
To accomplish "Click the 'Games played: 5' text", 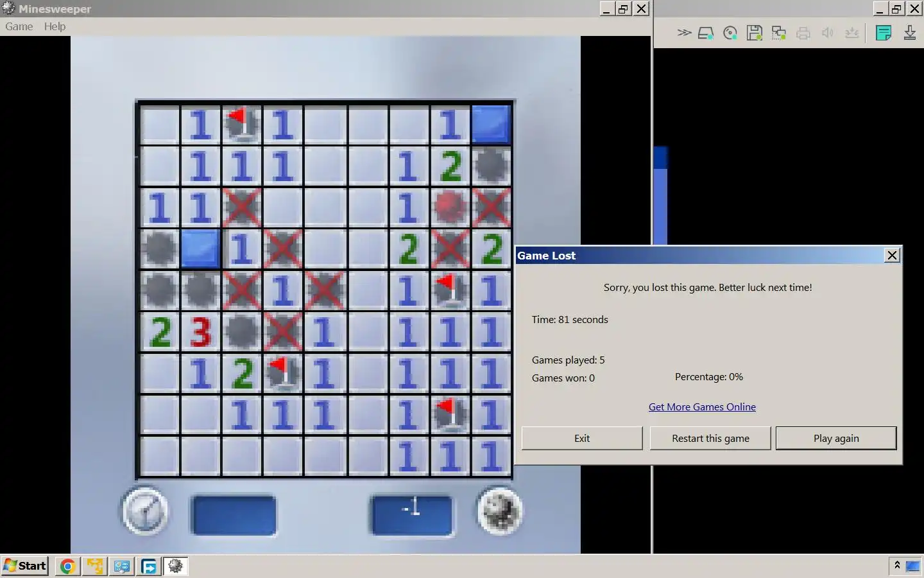I will (x=568, y=360).
